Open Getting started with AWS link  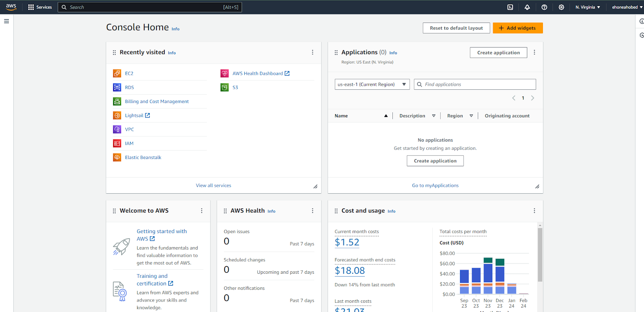(x=162, y=235)
